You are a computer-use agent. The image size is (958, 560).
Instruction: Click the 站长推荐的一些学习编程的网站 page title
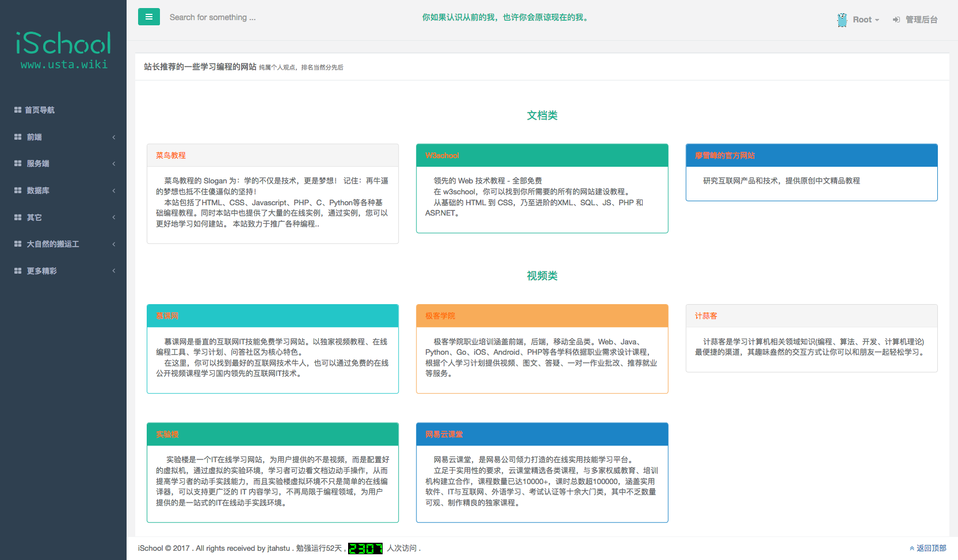tap(200, 67)
